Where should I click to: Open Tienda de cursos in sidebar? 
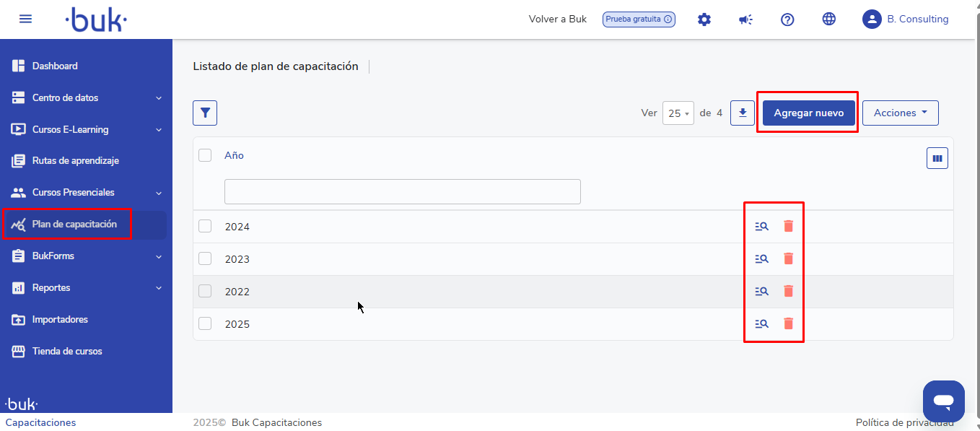[67, 352]
